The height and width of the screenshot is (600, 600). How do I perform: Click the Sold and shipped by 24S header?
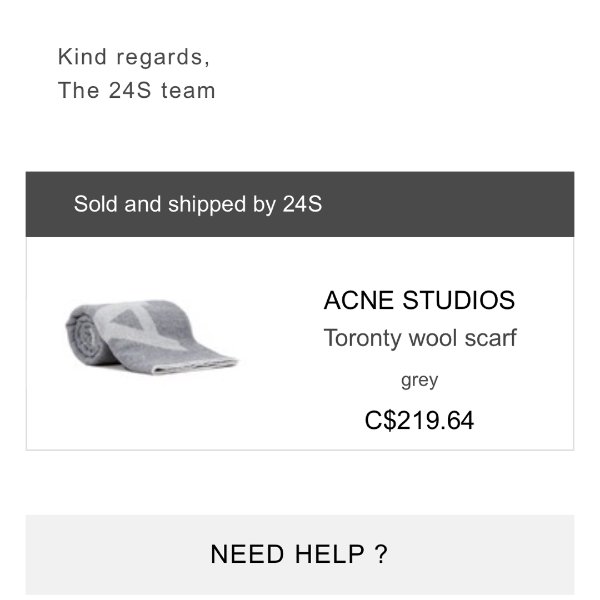198,205
